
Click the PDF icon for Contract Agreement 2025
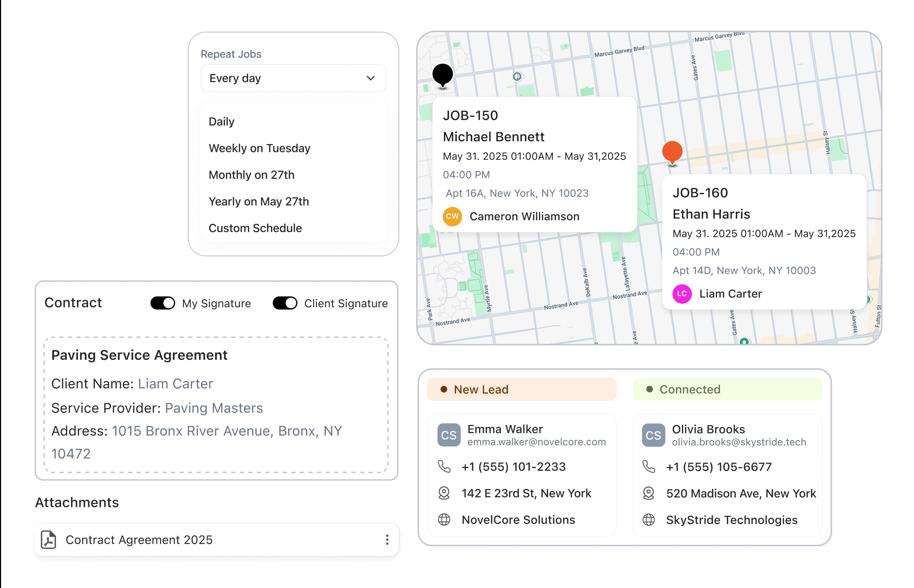[x=49, y=539]
